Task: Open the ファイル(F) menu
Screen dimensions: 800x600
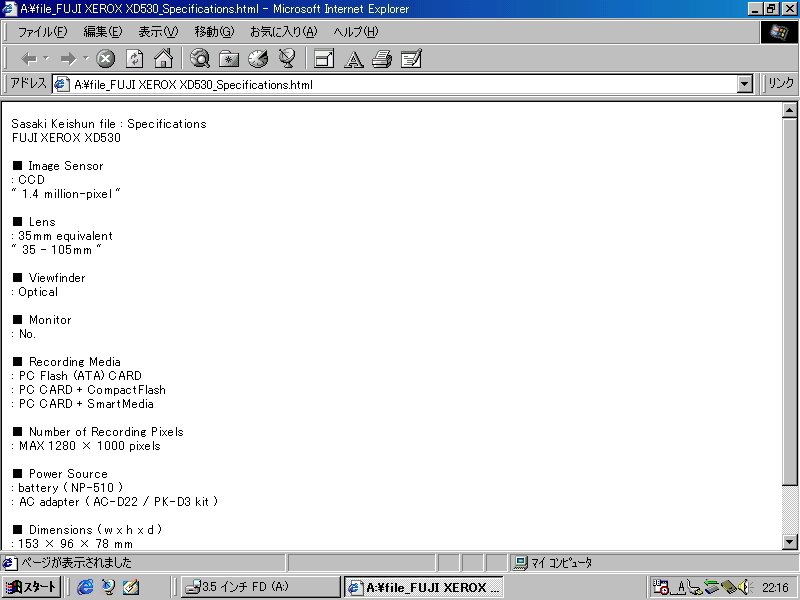Action: 42,32
